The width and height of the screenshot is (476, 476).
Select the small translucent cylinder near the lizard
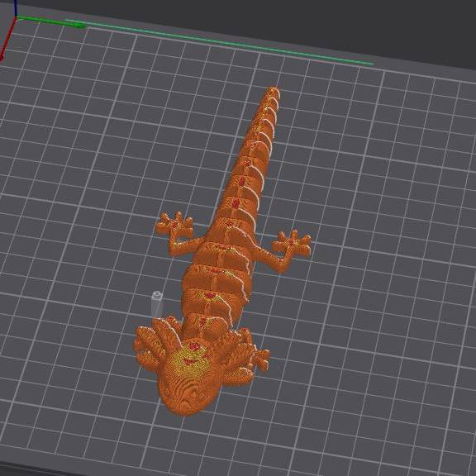pyautogui.click(x=157, y=304)
